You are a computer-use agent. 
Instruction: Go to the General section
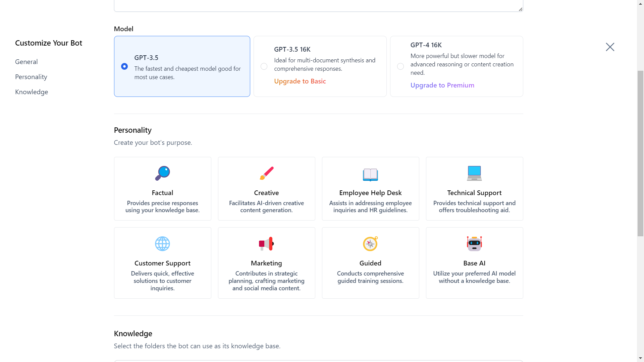pos(26,62)
